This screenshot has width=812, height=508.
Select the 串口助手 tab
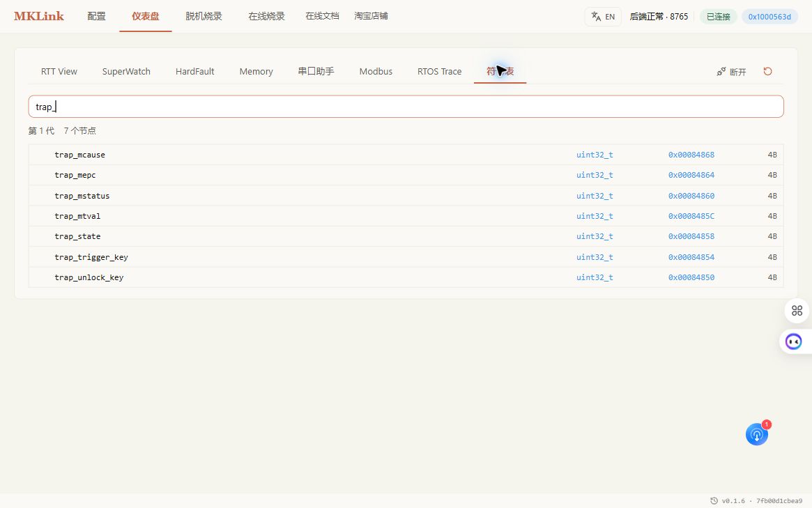click(x=316, y=72)
